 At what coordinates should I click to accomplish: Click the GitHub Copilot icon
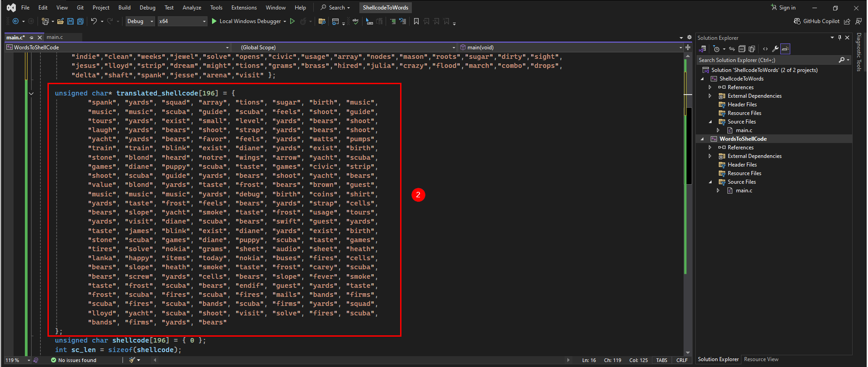pos(797,21)
